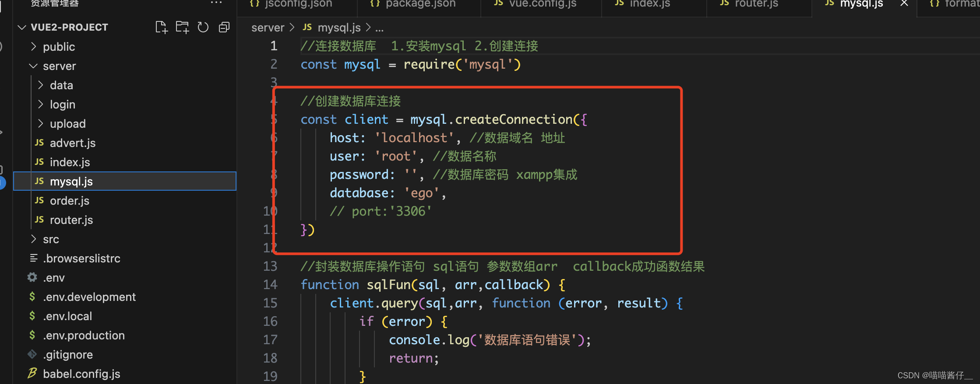Image resolution: width=980 pixels, height=384 pixels.
Task: Collapse the VUE2-PROJECT root section
Action: 22,27
